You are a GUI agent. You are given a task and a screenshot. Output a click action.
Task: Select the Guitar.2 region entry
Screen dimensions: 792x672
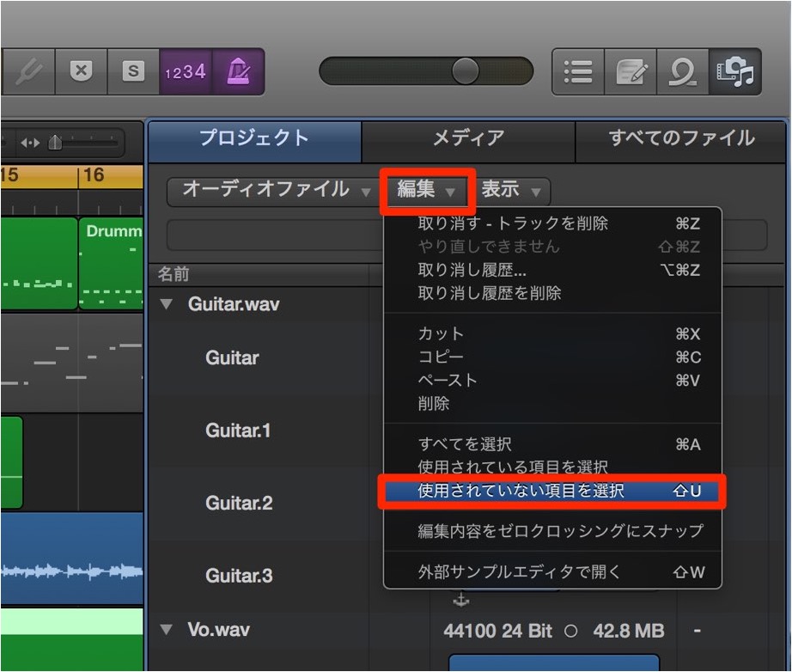coord(239,503)
